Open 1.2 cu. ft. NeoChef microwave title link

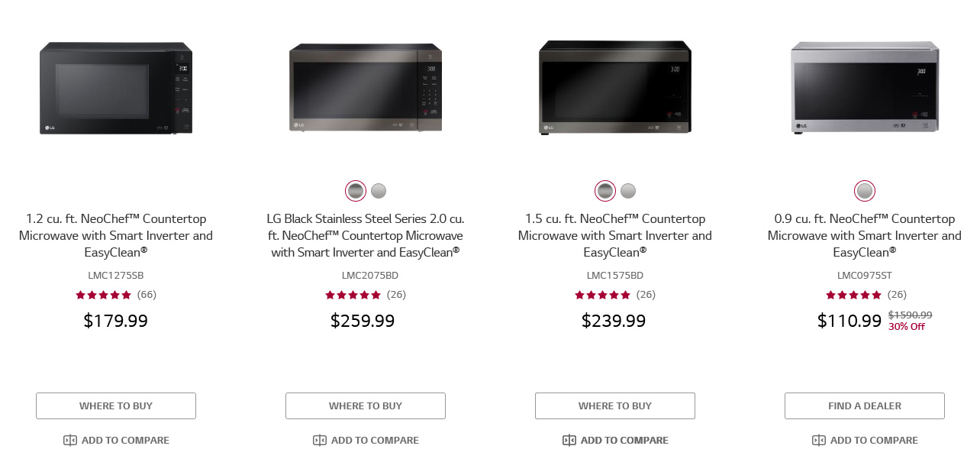[x=116, y=235]
